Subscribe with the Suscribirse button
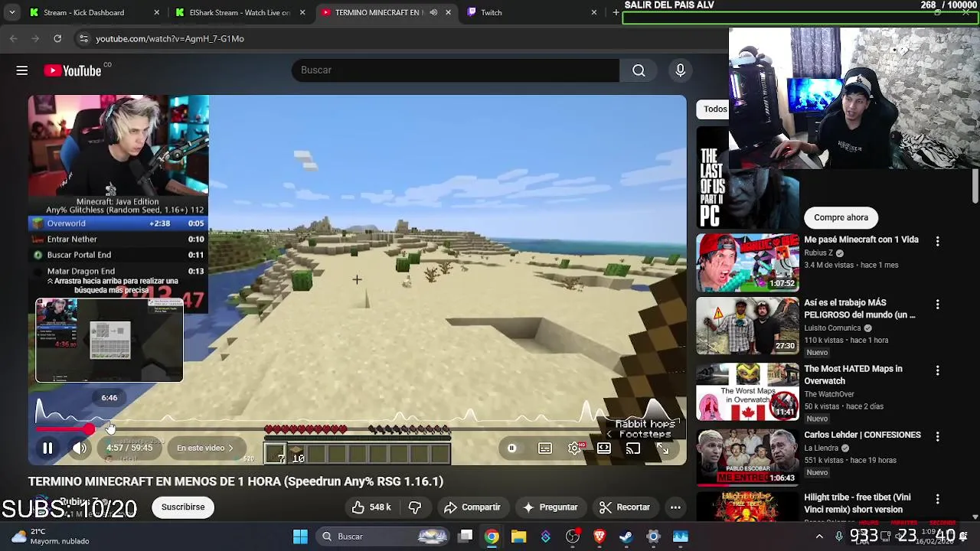 pyautogui.click(x=183, y=507)
